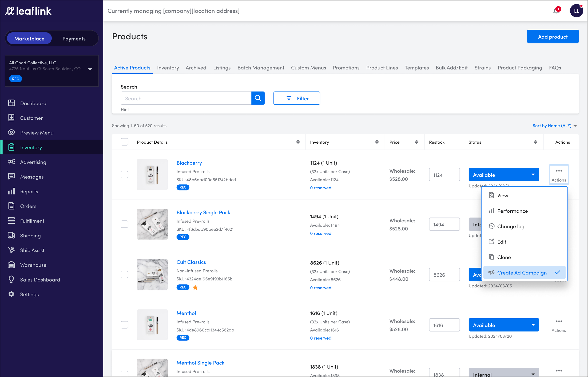
Task: Check the select-all products checkbox
Action: click(x=124, y=142)
